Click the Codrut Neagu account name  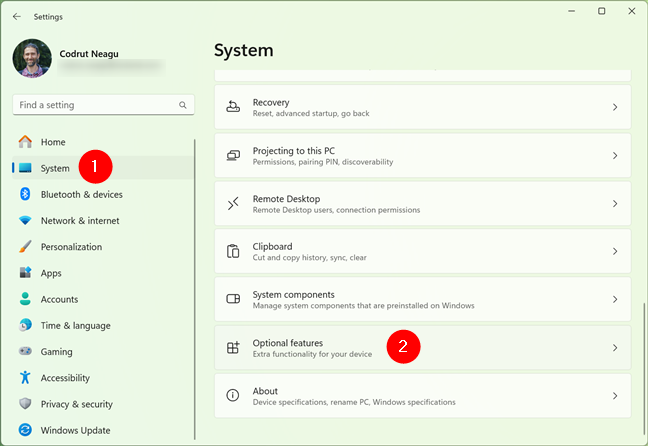coord(89,54)
